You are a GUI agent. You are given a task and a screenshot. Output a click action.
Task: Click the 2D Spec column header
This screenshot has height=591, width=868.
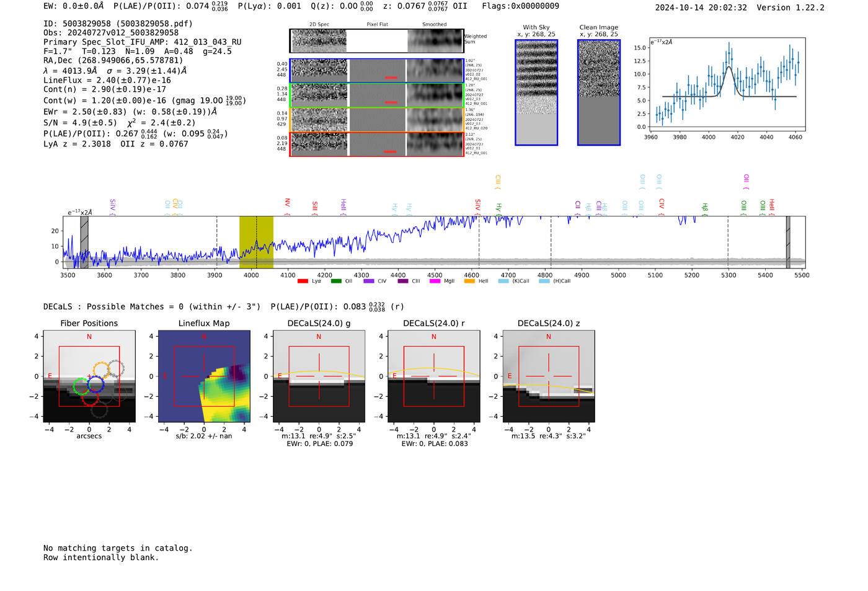pos(319,25)
